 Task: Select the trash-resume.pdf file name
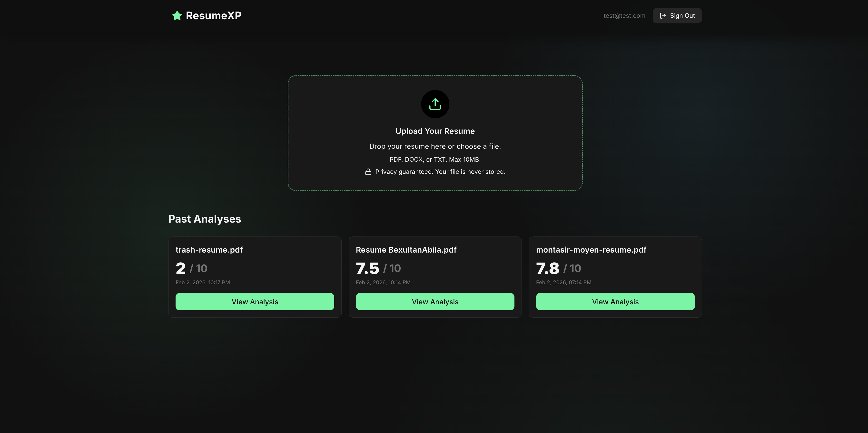[x=209, y=250]
